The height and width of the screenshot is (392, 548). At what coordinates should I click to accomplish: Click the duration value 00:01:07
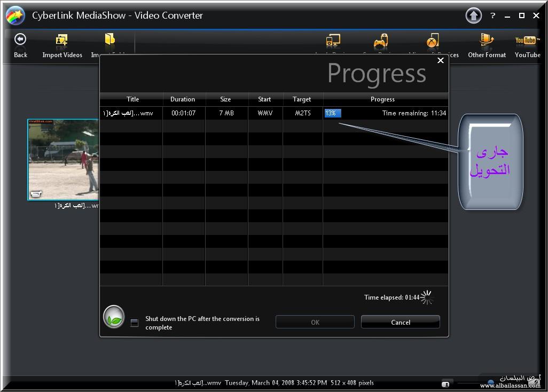pyautogui.click(x=184, y=113)
